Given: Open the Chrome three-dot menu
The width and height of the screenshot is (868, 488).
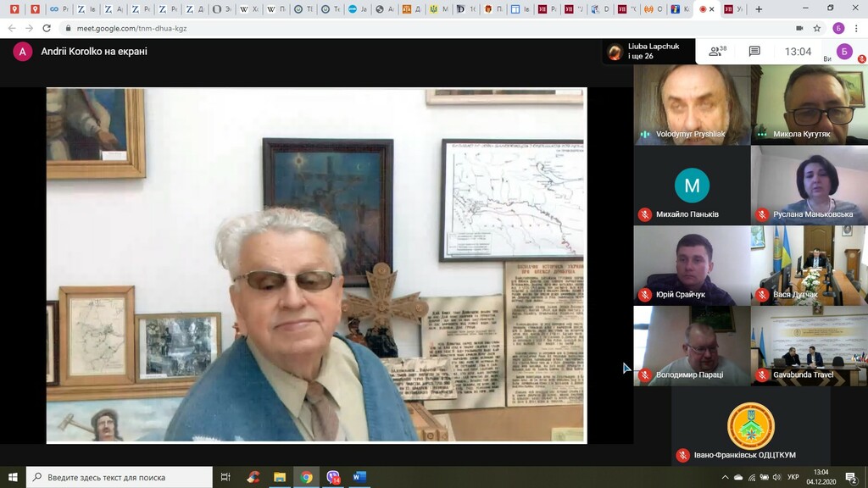Looking at the screenshot, I should (855, 28).
